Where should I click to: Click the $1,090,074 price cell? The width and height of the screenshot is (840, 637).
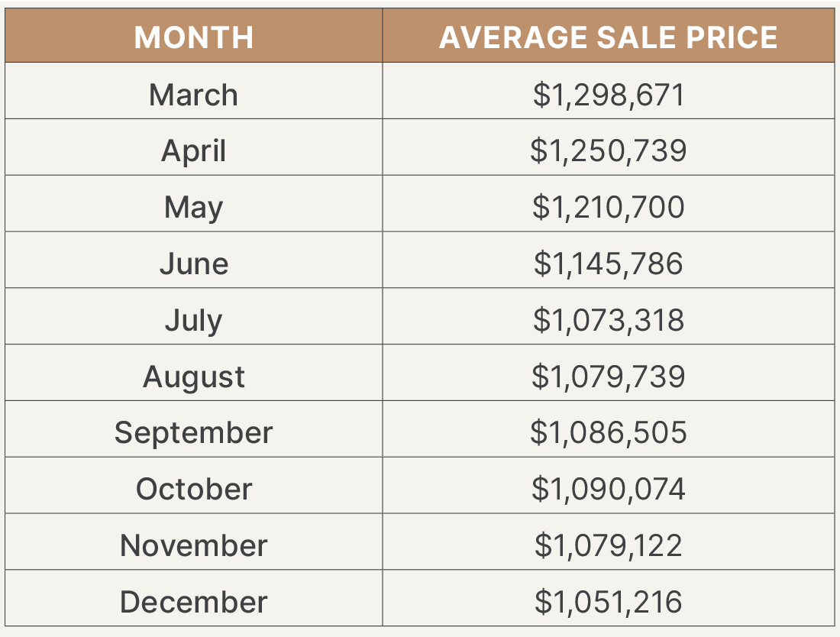(x=608, y=489)
